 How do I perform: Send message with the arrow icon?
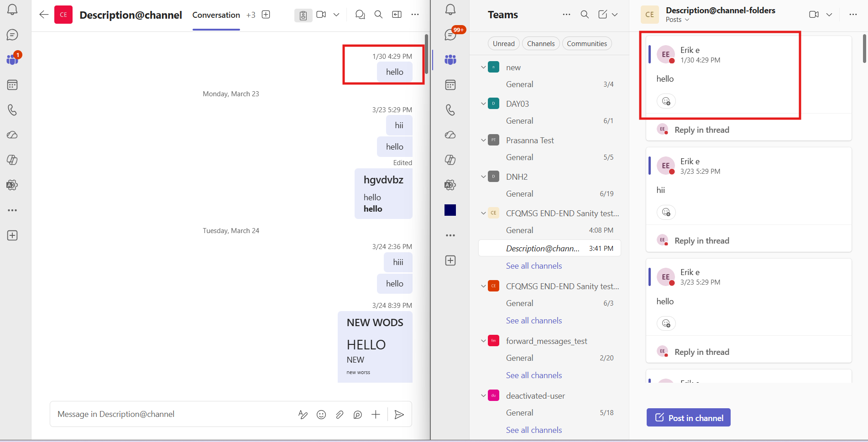pyautogui.click(x=399, y=414)
